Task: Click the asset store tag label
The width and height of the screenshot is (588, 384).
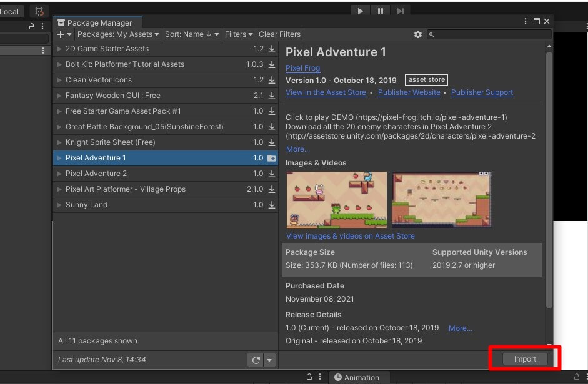Action: coord(426,80)
